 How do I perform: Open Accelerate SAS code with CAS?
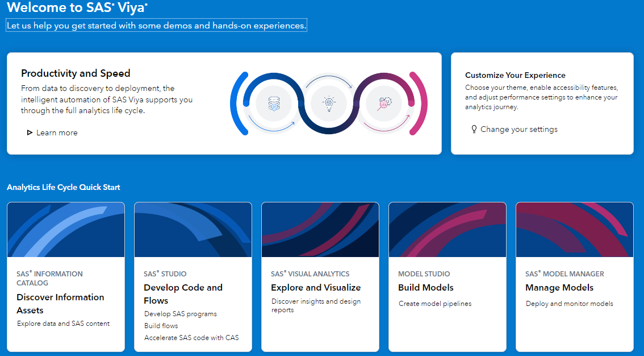(x=191, y=338)
